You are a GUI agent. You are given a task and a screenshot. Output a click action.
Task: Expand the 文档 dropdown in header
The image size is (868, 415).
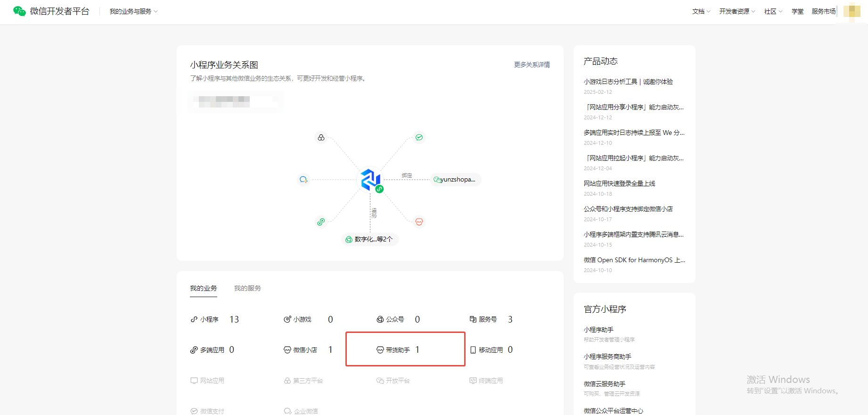click(x=701, y=11)
